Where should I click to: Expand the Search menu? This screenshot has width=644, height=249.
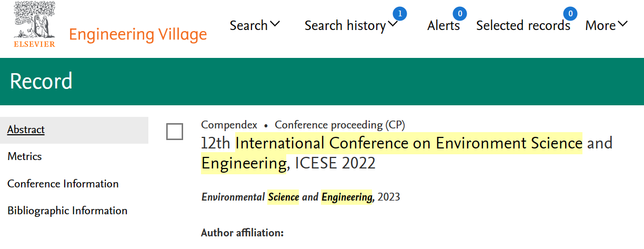point(255,25)
